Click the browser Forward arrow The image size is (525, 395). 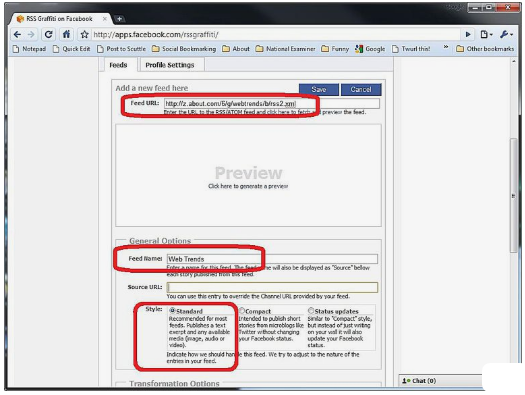pos(31,34)
